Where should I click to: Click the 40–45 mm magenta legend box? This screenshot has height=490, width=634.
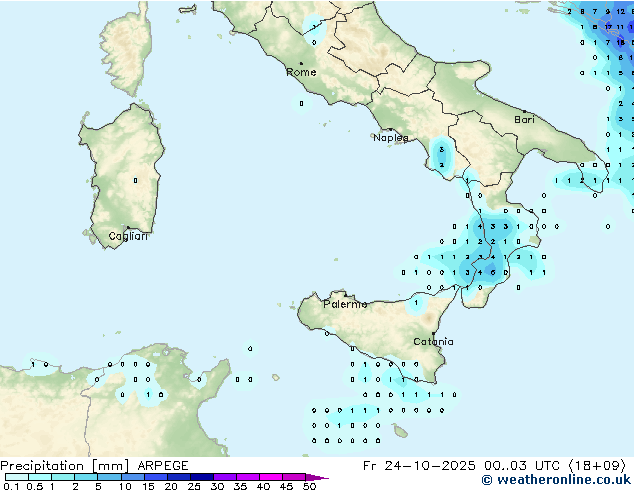[271, 477]
